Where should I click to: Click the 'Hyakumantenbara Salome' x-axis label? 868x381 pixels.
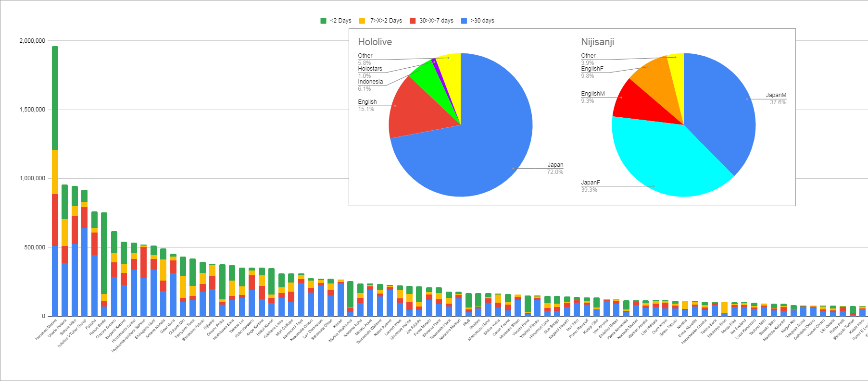click(x=128, y=335)
